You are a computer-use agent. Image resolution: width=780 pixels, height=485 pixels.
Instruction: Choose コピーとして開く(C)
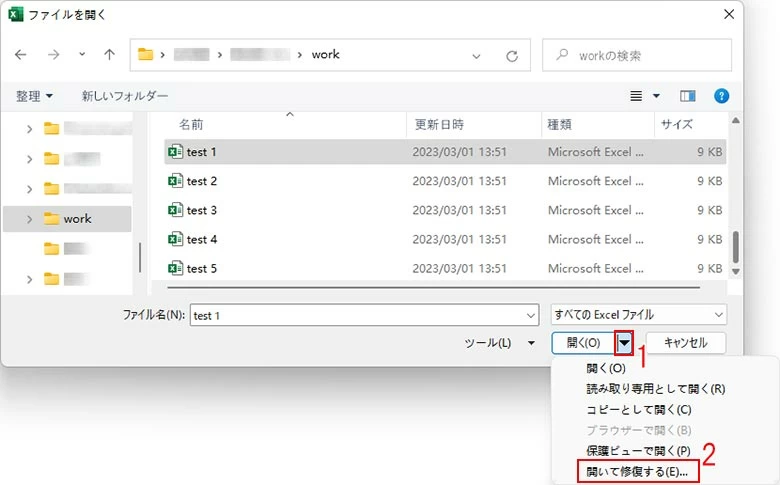click(x=639, y=409)
